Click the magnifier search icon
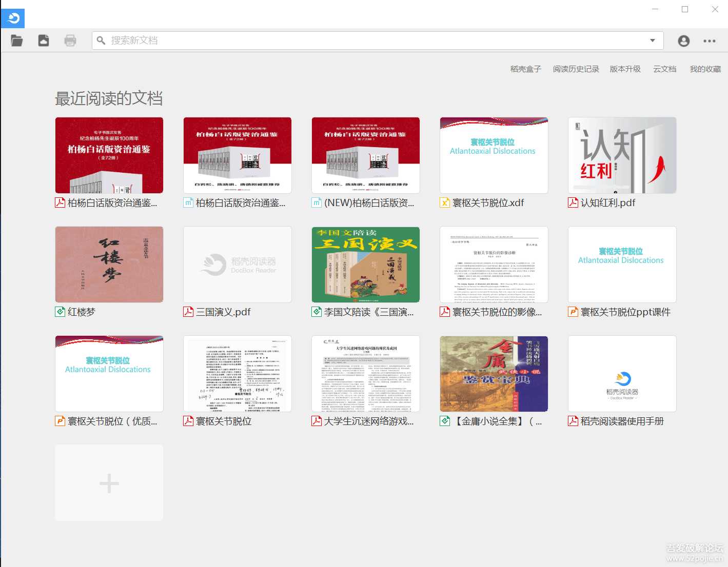 101,40
